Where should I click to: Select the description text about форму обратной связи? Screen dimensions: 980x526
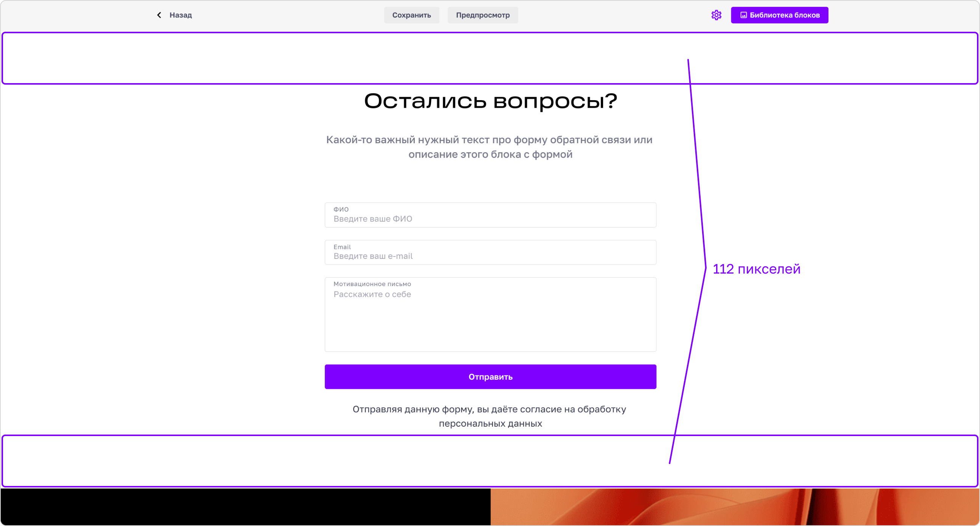click(x=490, y=147)
